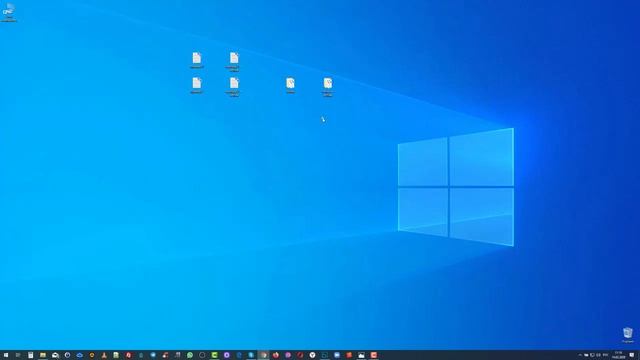Launch Calculator from the taskbar
640x360 pixels.
click(31, 355)
